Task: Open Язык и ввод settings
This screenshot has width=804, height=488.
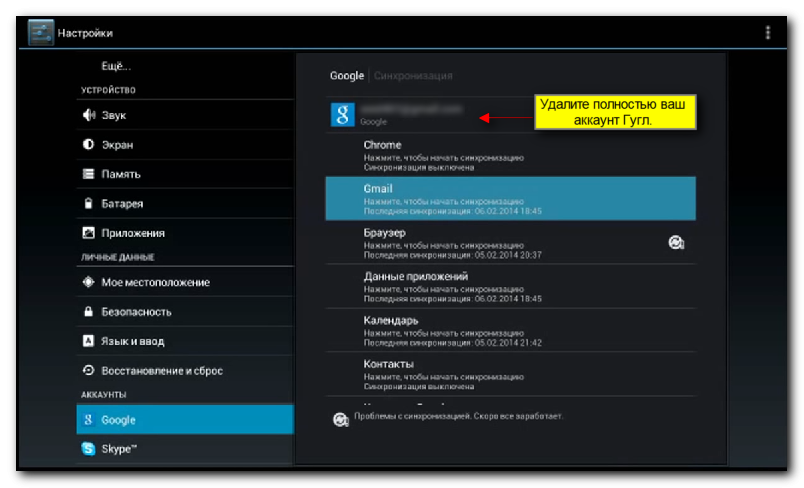Action: (185, 341)
